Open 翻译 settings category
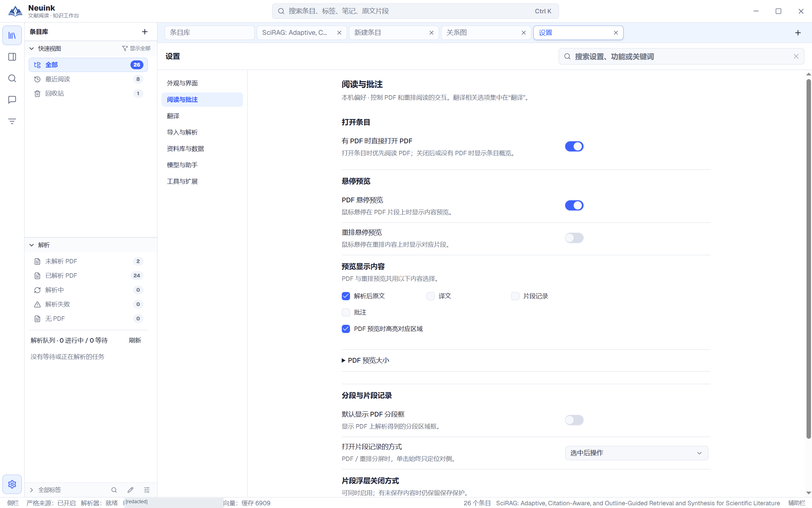The height and width of the screenshot is (508, 812). 202,116
